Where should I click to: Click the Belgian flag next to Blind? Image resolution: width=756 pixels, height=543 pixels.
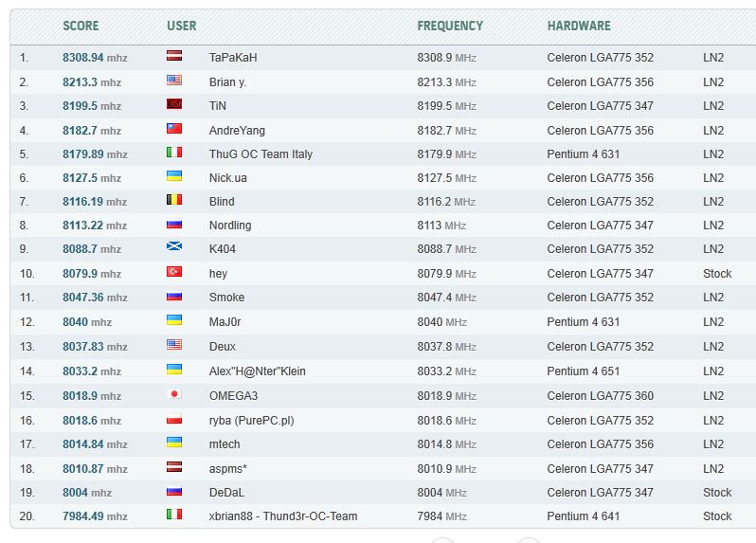[x=174, y=200]
